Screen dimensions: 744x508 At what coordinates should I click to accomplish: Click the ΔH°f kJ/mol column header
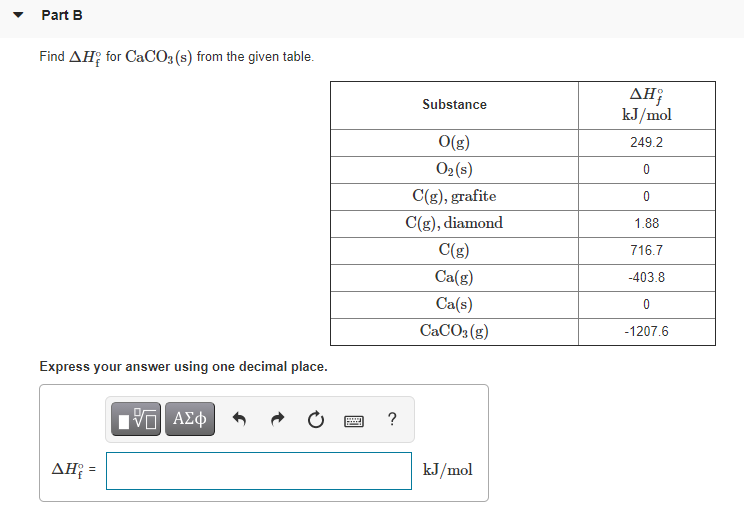pyautogui.click(x=647, y=105)
